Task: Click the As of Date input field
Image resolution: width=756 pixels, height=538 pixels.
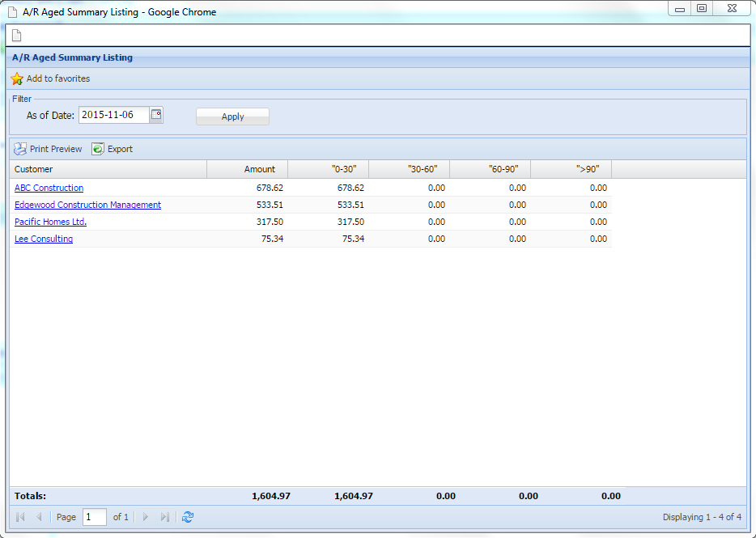Action: 113,115
